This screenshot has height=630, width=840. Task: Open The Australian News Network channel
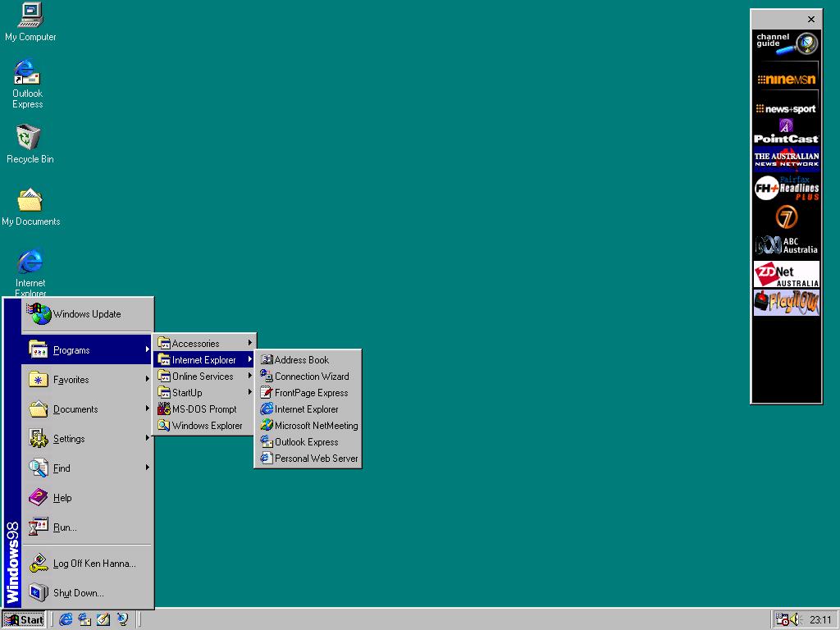(787, 159)
